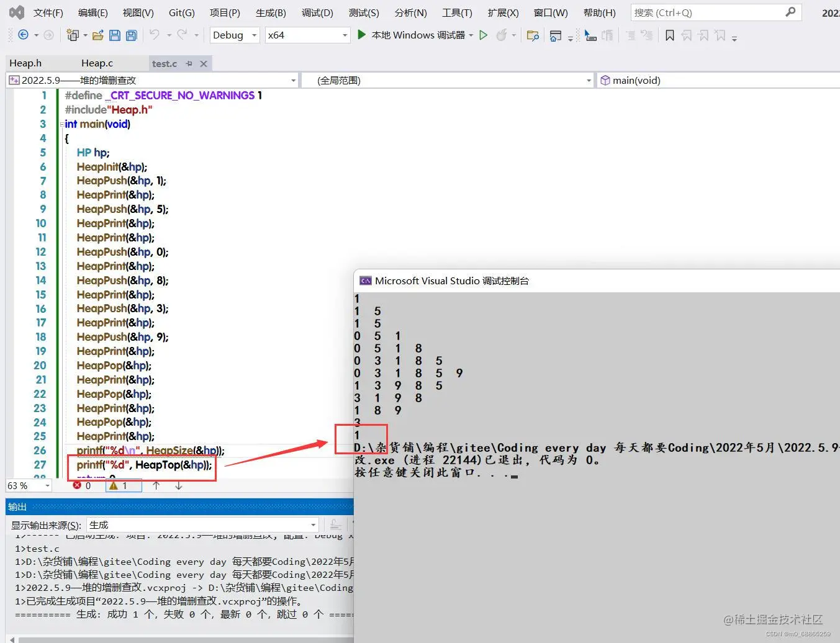
Task: Save the current file with single floppy icon
Action: click(115, 35)
